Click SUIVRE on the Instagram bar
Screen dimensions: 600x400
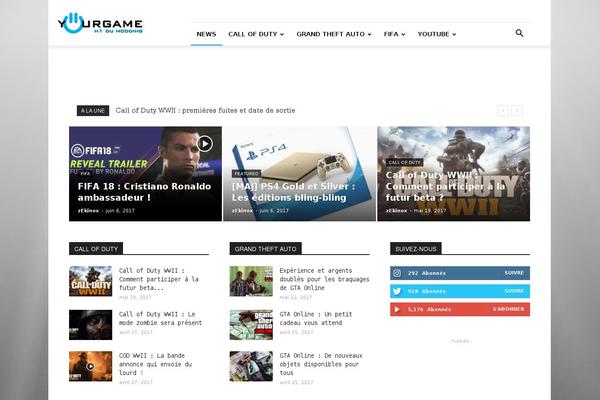tap(514, 273)
